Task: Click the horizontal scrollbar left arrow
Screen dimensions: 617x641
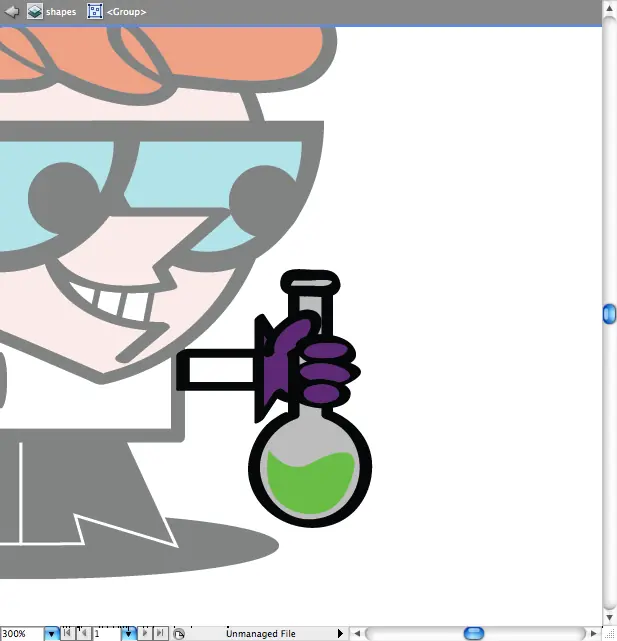Action: click(x=357, y=634)
